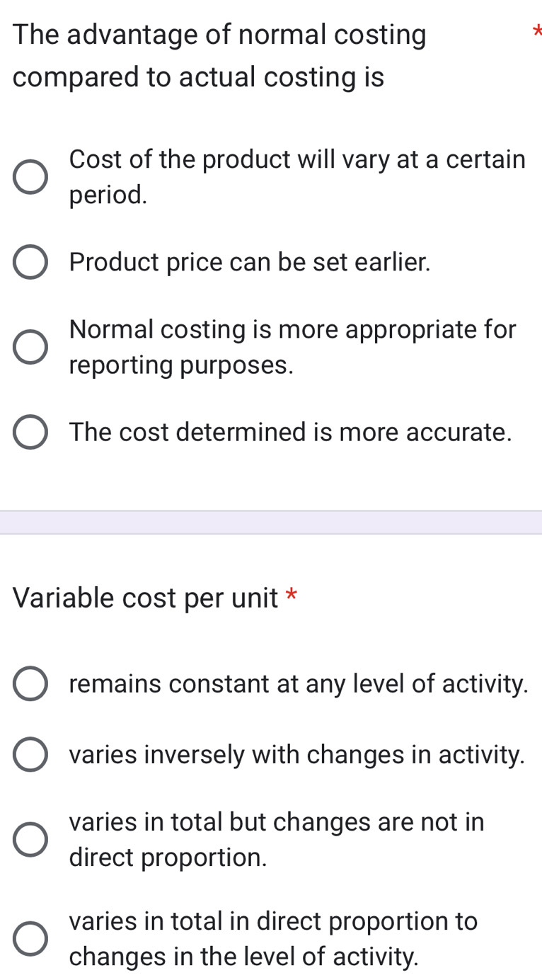Click the 'Variable cost per unit' question title
Image resolution: width=542 pixels, height=980 pixels.
click(145, 598)
